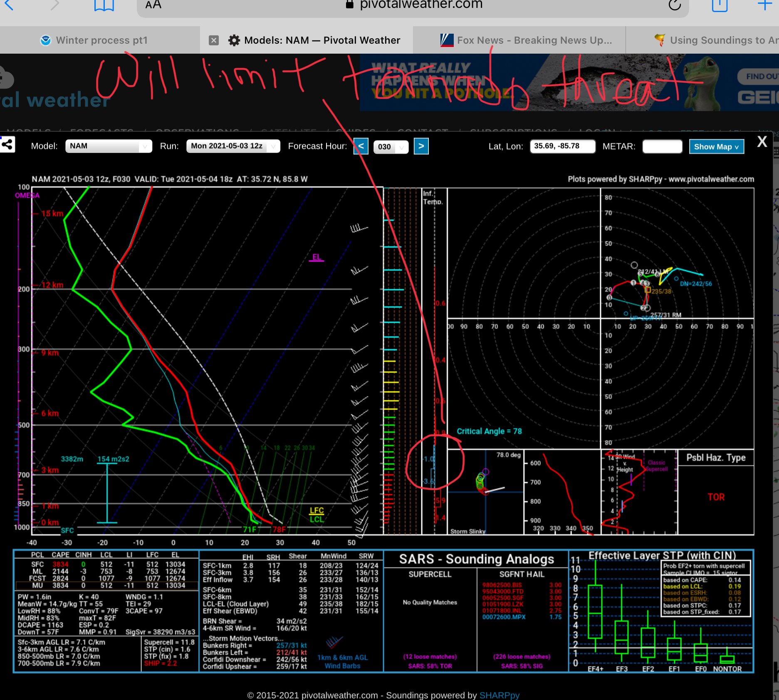Close the sounding overlay with X

pos(762,142)
